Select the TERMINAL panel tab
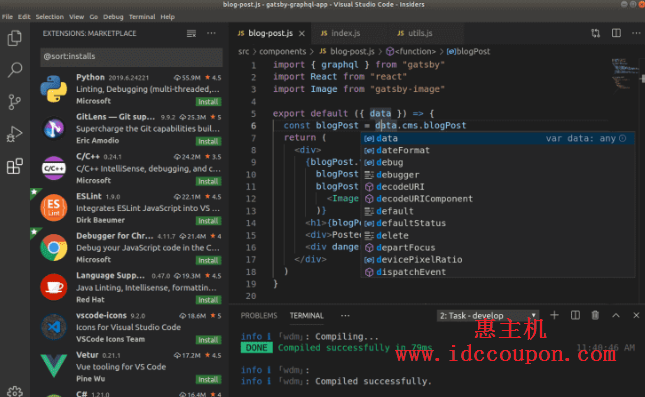The height and width of the screenshot is (397, 645). click(x=306, y=316)
